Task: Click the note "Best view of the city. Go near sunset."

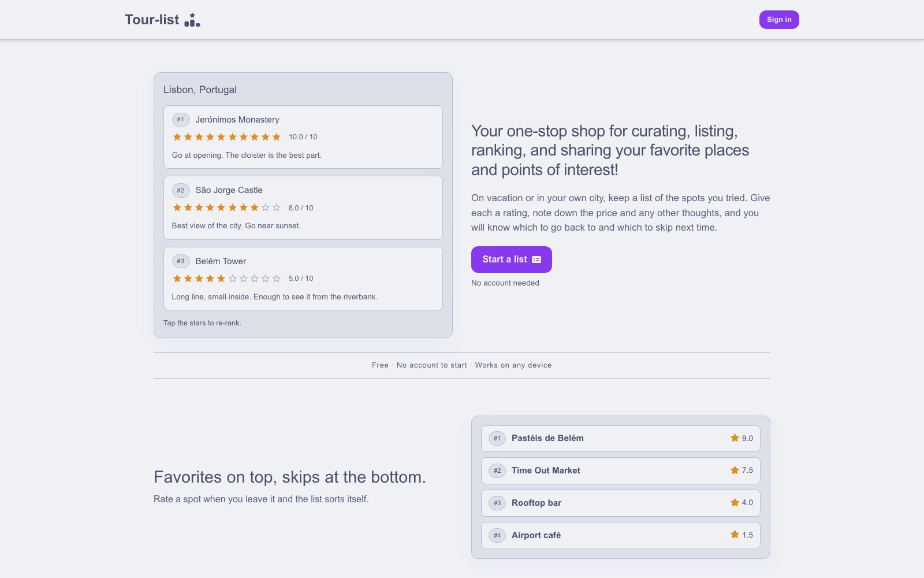Action: (236, 226)
